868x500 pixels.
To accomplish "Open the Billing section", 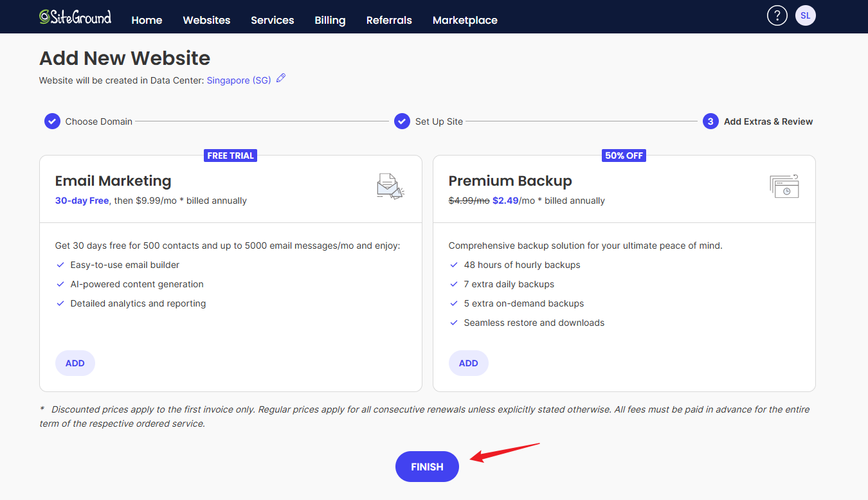I will 330,20.
